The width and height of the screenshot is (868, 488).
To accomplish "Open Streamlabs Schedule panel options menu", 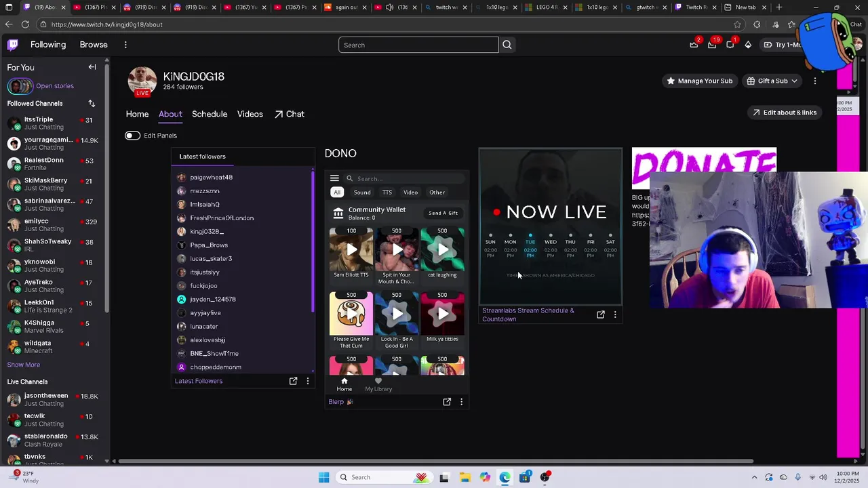I will [x=615, y=314].
